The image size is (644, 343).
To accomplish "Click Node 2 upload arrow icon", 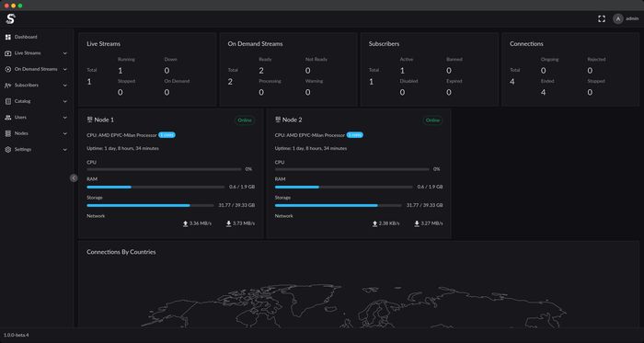I will [x=374, y=223].
